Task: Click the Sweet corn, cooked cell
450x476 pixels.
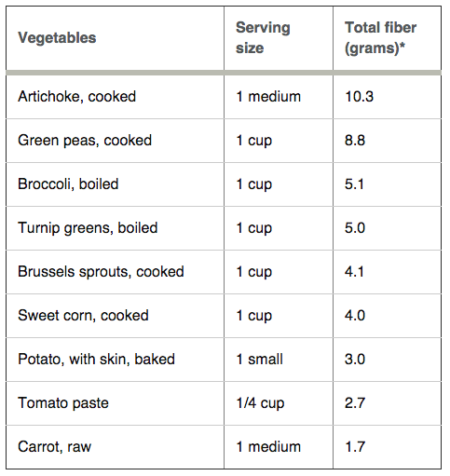Action: click(83, 316)
